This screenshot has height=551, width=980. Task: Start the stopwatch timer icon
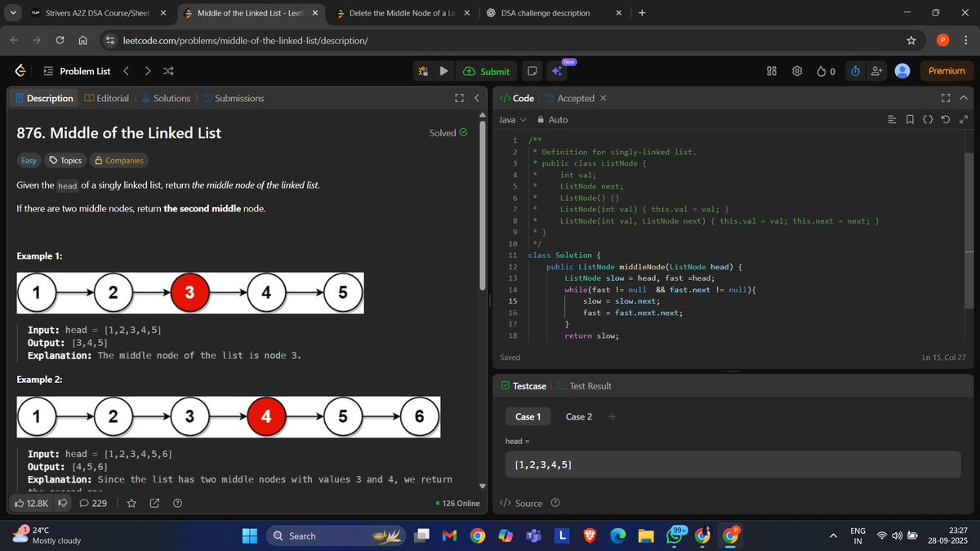[855, 71]
